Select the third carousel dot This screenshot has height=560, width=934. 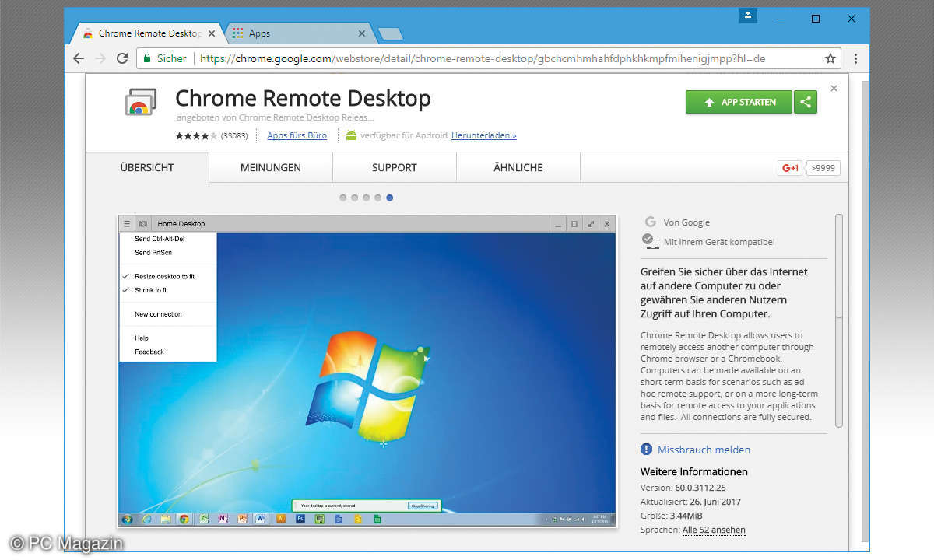367,198
